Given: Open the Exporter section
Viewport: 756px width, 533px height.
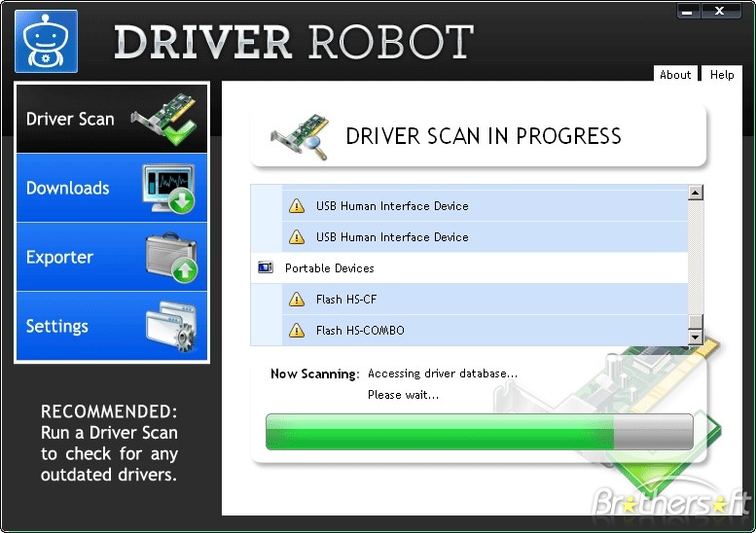Looking at the screenshot, I should [x=60, y=258].
